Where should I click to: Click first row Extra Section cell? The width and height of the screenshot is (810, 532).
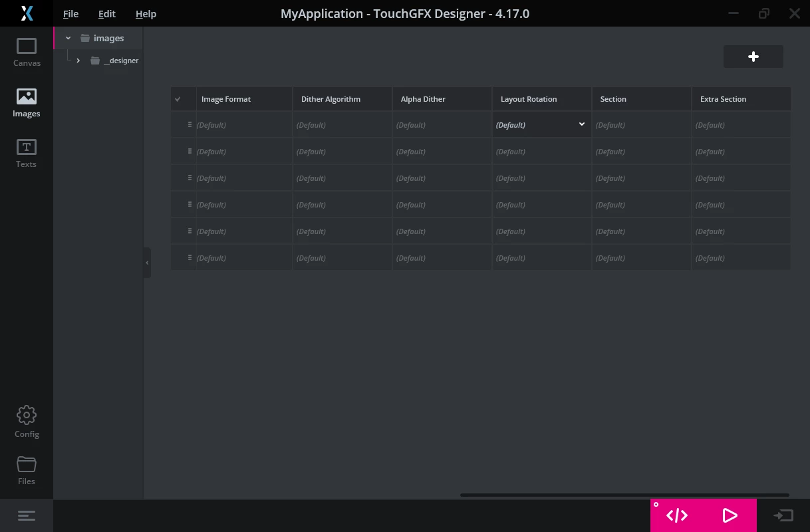[742, 125]
